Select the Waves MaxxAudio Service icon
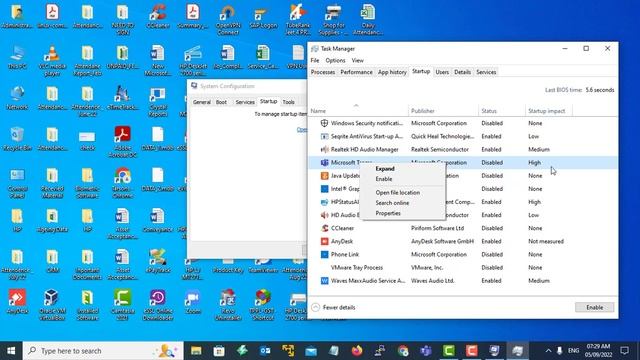 (x=324, y=280)
